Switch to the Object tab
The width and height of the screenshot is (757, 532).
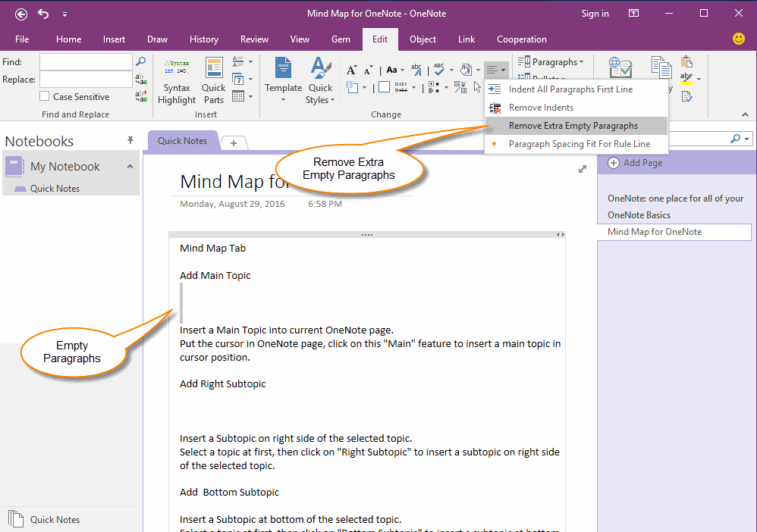tap(423, 39)
